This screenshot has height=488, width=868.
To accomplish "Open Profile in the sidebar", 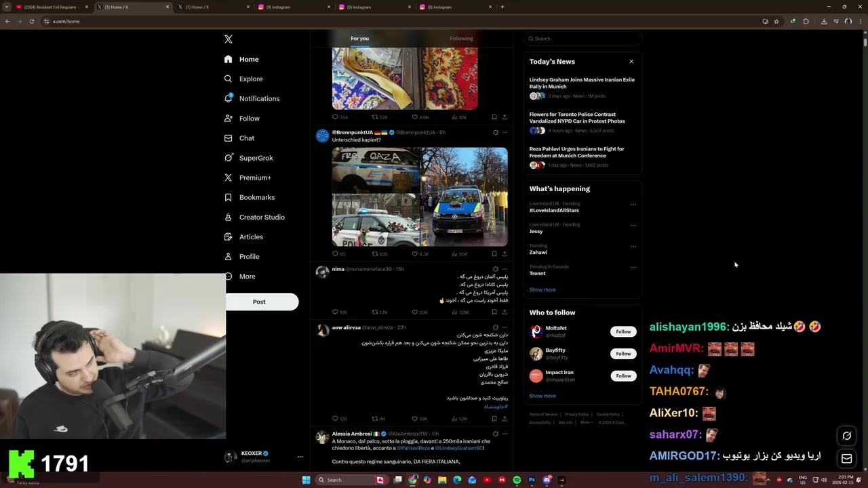I will [242, 256].
